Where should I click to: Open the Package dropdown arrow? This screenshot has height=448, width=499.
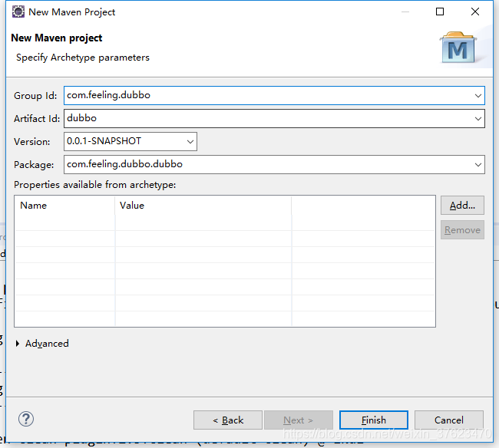pos(478,165)
